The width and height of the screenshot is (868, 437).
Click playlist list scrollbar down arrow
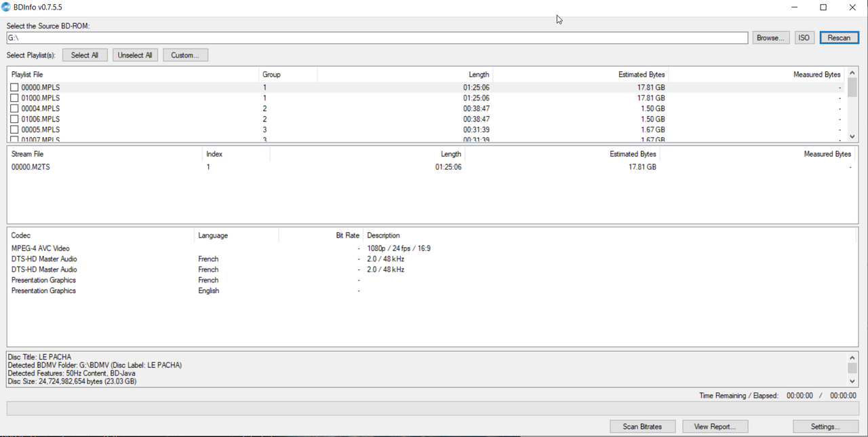[x=852, y=136]
